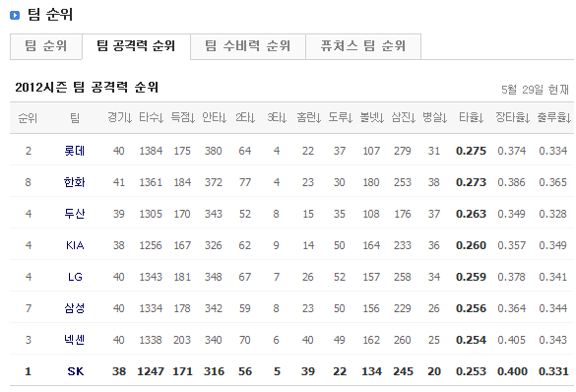Sort table by 2타 column
The width and height of the screenshot is (576, 392).
click(245, 117)
